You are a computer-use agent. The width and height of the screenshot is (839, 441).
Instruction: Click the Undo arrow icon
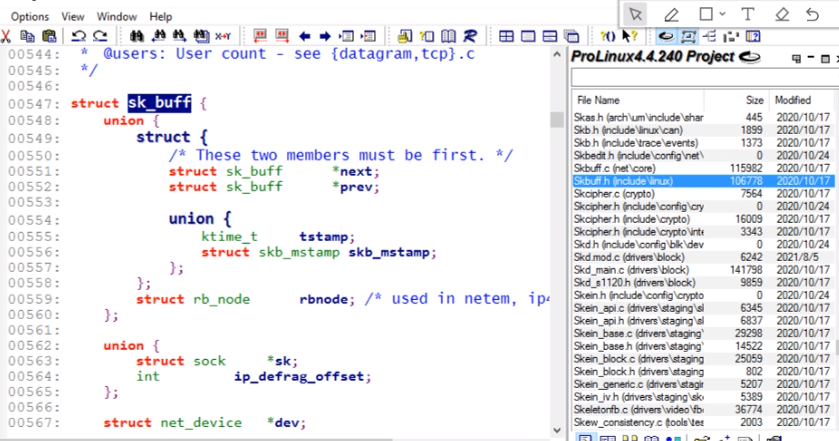(x=79, y=36)
